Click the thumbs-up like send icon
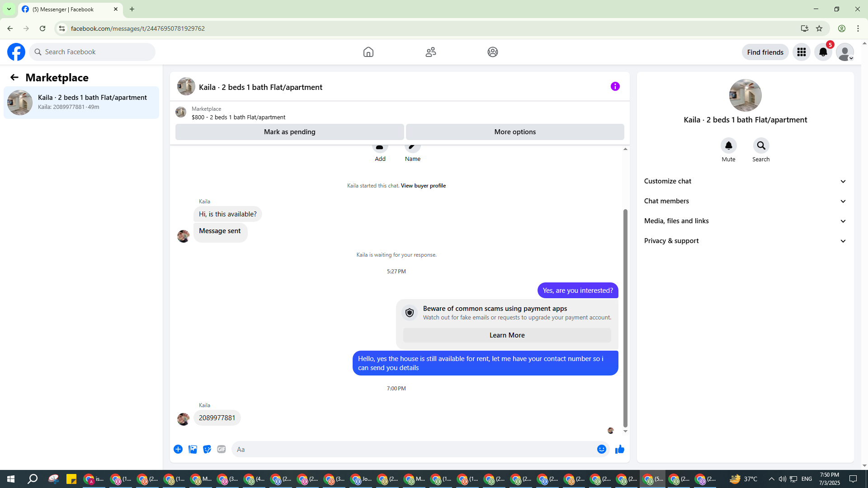This screenshot has width=868, height=488. [619, 449]
